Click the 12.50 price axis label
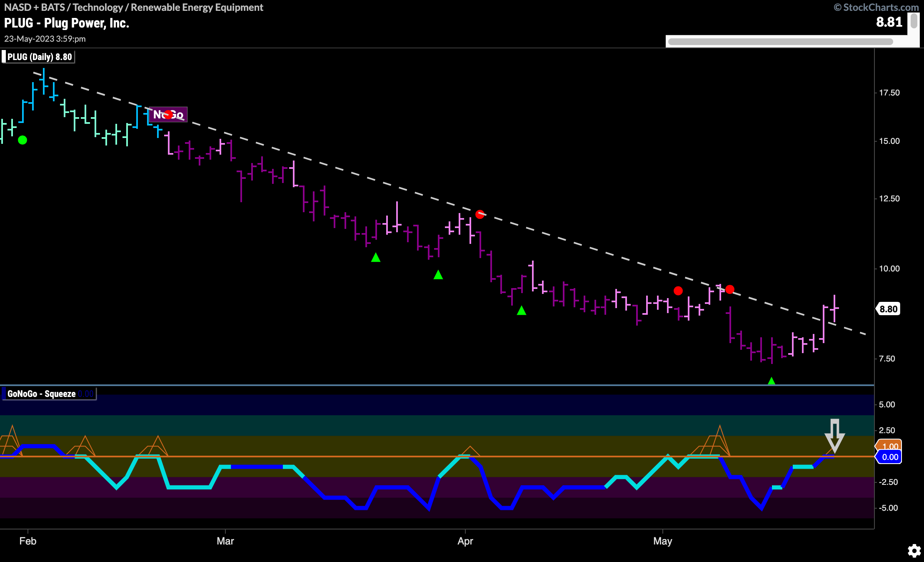Screen dimensions: 924x562 point(889,198)
